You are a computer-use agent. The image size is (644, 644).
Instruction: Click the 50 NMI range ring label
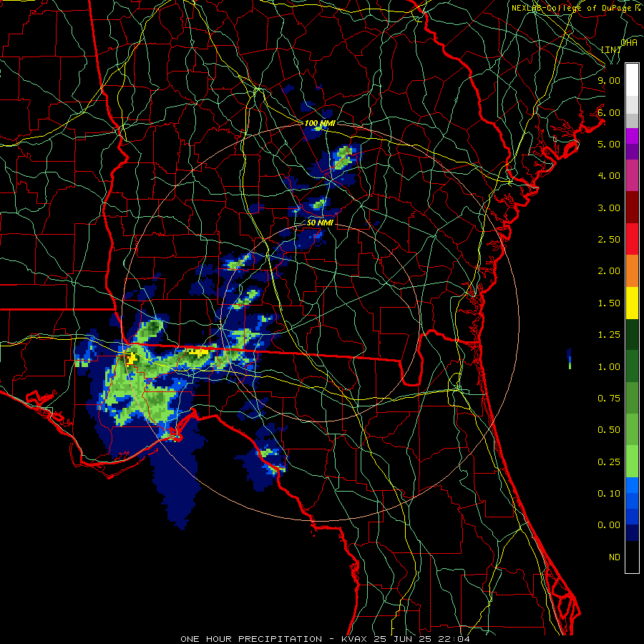click(320, 223)
